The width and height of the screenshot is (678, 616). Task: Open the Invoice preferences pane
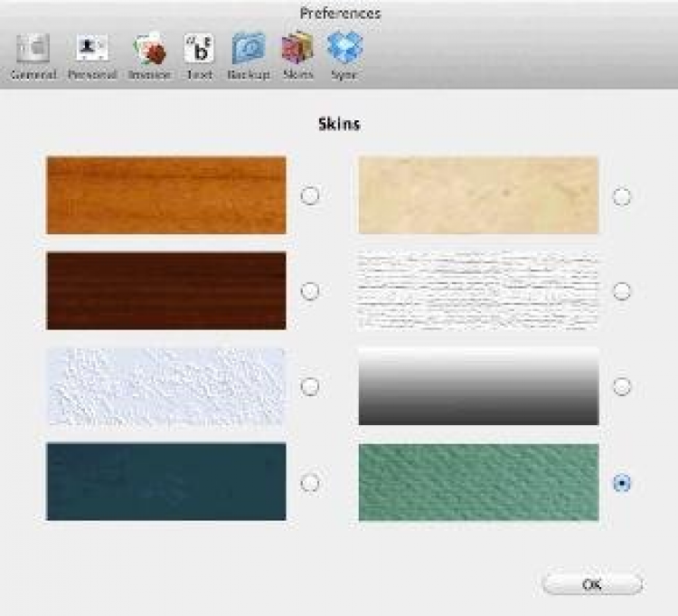[149, 56]
